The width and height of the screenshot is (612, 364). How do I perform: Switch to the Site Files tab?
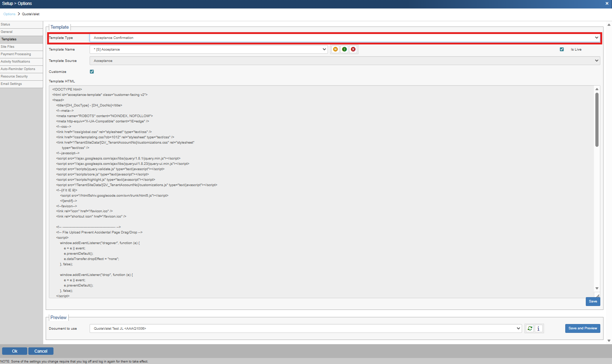pos(8,47)
